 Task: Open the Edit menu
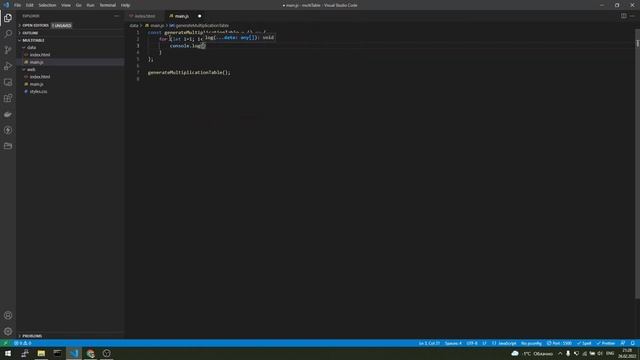pyautogui.click(x=30, y=5)
